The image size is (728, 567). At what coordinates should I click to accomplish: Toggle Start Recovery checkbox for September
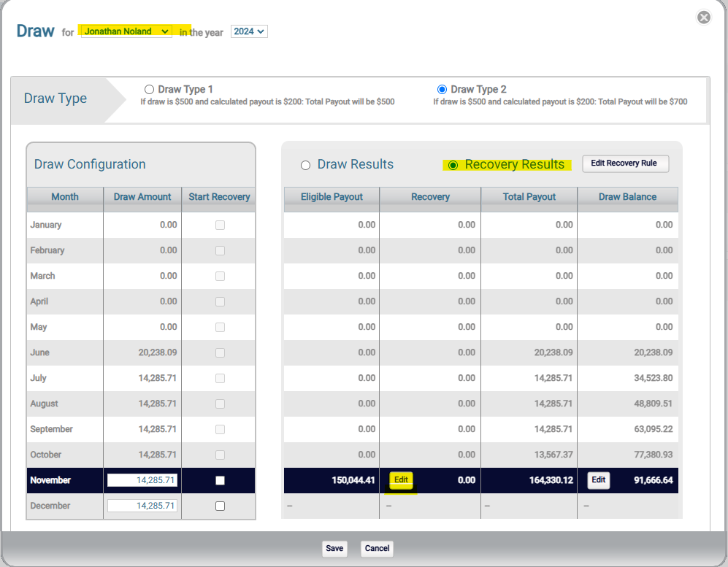tap(220, 429)
